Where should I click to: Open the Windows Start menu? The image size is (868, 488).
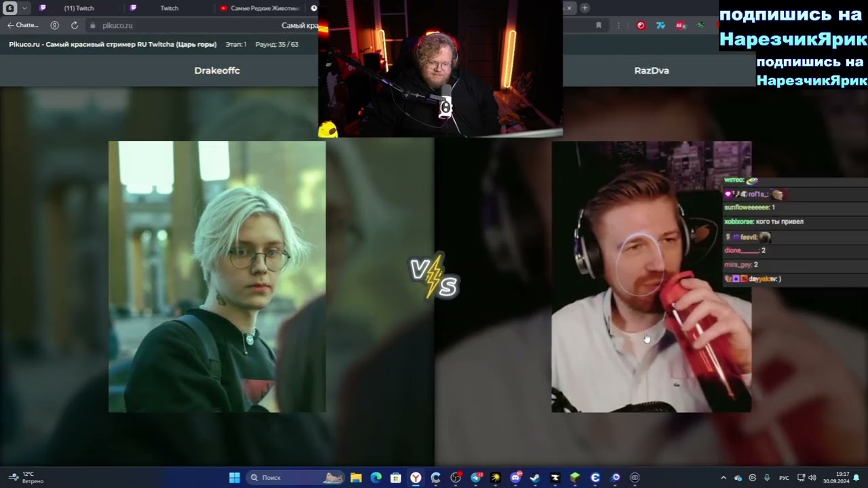coord(234,477)
